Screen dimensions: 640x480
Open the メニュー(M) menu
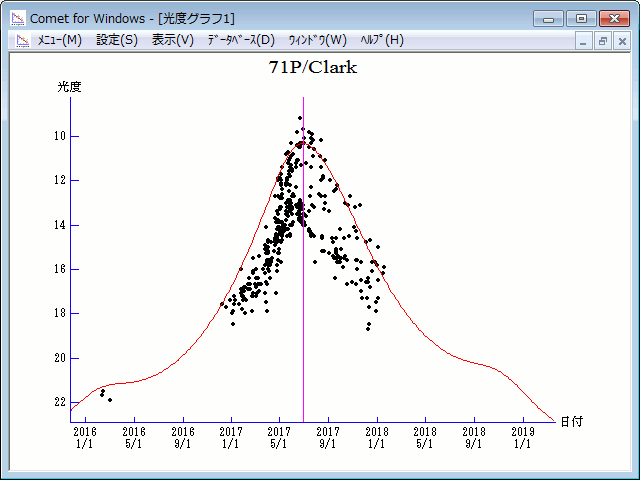59,40
